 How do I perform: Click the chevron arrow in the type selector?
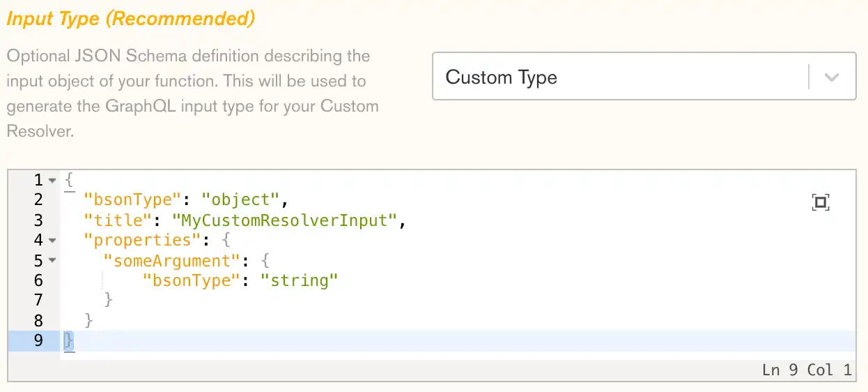831,77
